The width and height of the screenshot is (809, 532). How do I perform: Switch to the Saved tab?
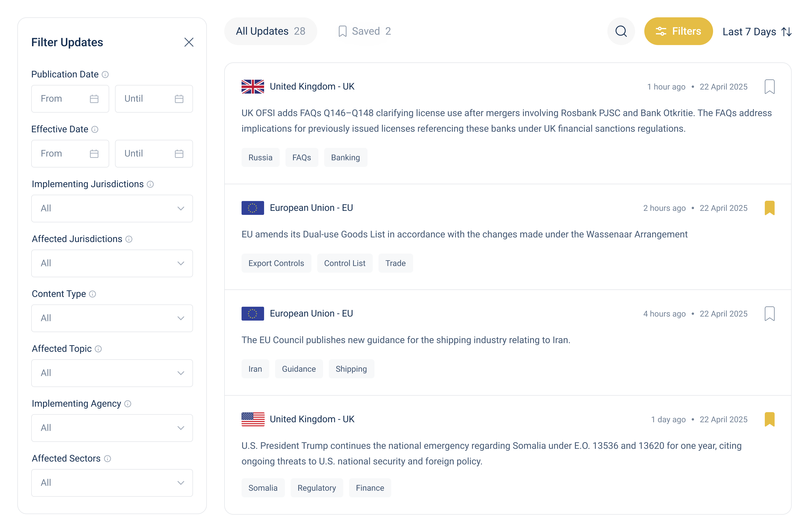(365, 31)
